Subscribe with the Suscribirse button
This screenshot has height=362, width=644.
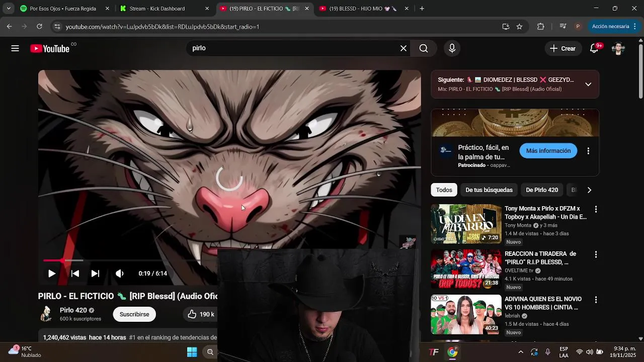134,314
